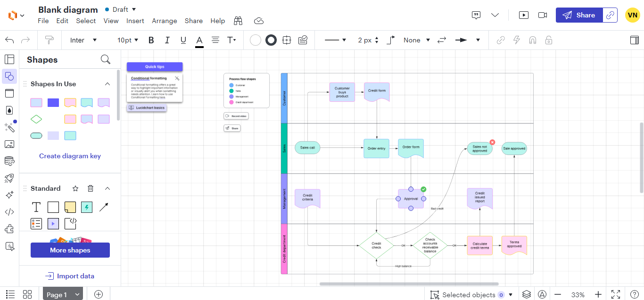Open the File menu
Viewport: 644px width, 300px height.
(x=43, y=21)
